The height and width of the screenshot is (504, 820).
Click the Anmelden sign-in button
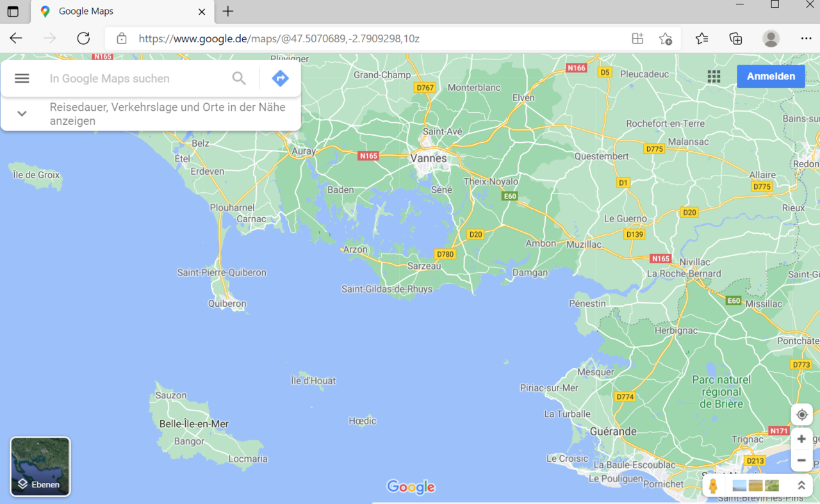(771, 76)
